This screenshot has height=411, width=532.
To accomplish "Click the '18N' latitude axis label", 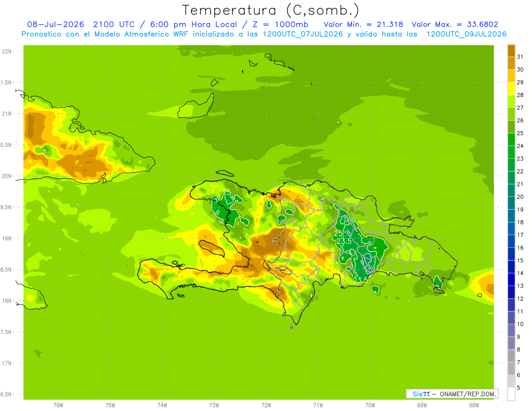I will (x=6, y=301).
